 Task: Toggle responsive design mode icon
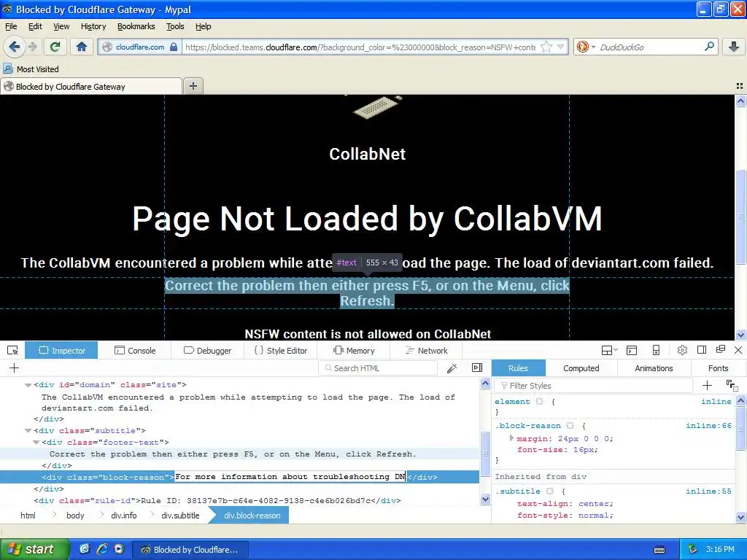click(656, 351)
